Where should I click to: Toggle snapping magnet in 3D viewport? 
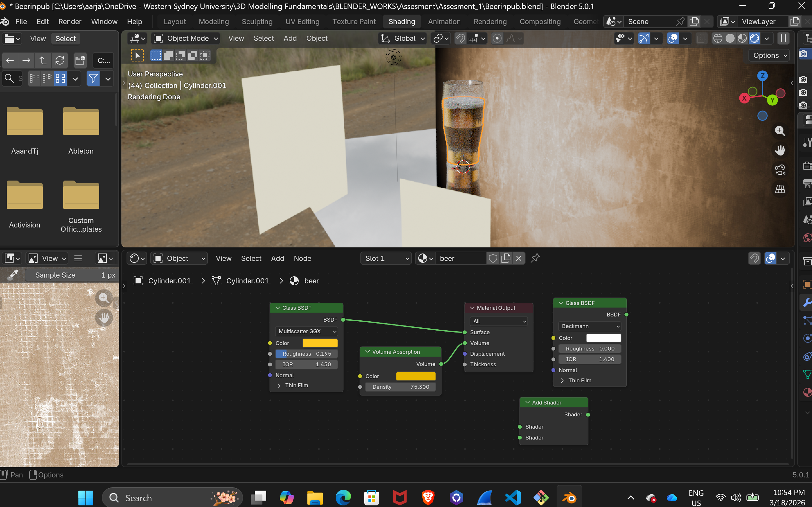tap(461, 39)
